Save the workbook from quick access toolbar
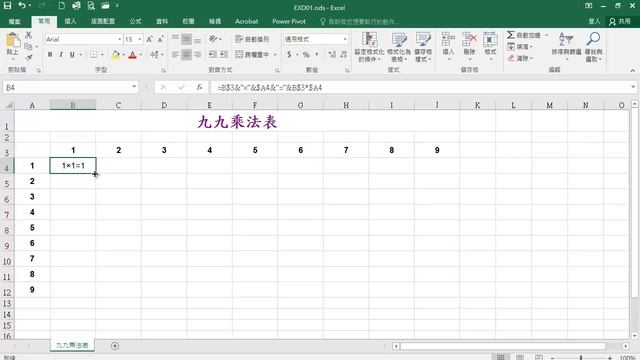The width and height of the screenshot is (640, 360). (7, 6)
